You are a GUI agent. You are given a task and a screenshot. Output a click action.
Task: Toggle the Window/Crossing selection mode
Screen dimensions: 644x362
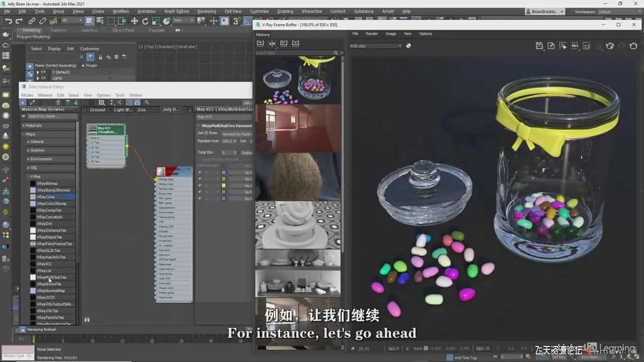[122, 21]
